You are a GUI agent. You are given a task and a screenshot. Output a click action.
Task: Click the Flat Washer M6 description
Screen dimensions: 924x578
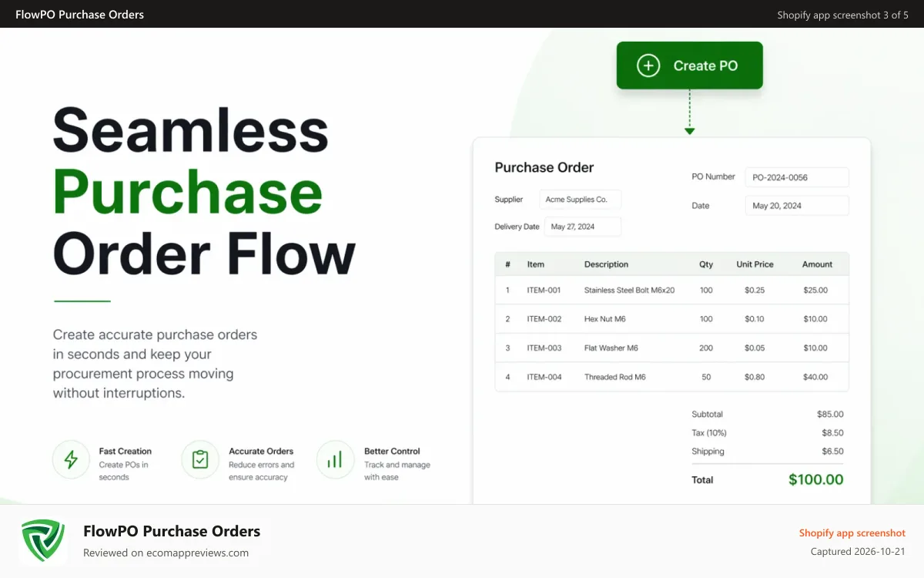[611, 348]
